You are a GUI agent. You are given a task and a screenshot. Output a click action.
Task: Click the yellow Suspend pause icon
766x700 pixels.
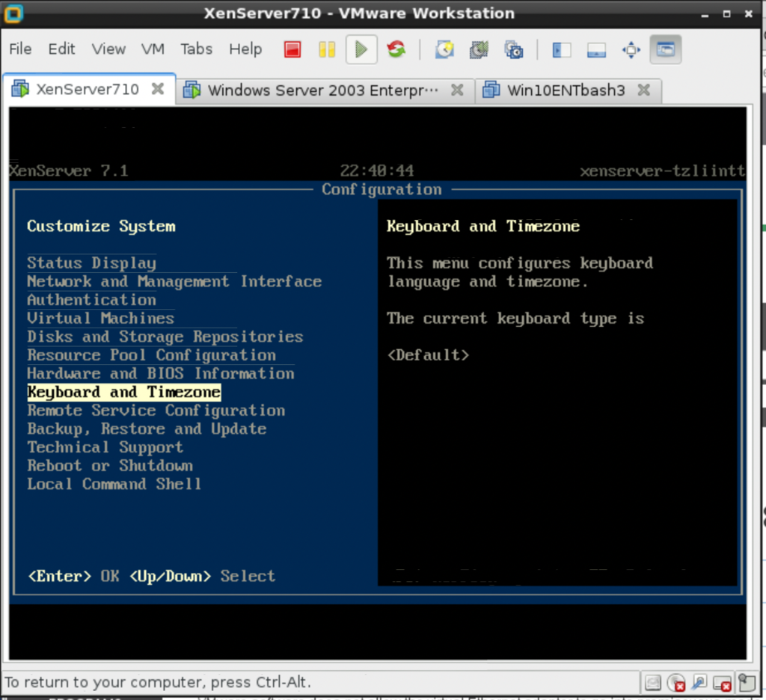point(327,49)
